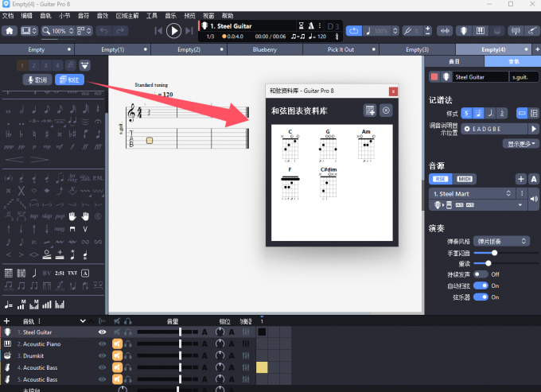Toggle the 持续发声 switch
541x392 pixels.
click(481, 274)
